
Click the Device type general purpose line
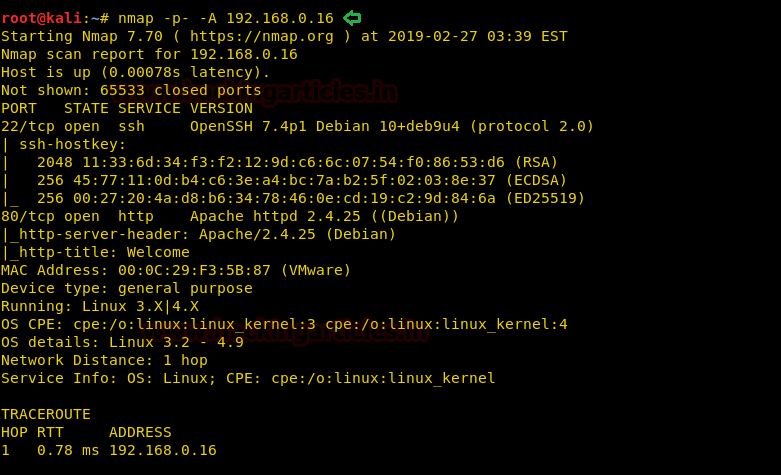[127, 288]
